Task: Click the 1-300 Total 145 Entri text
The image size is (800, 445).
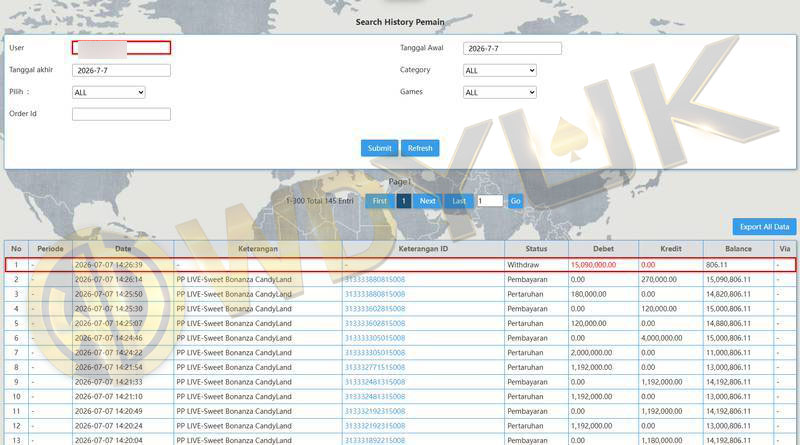Action: click(x=319, y=201)
